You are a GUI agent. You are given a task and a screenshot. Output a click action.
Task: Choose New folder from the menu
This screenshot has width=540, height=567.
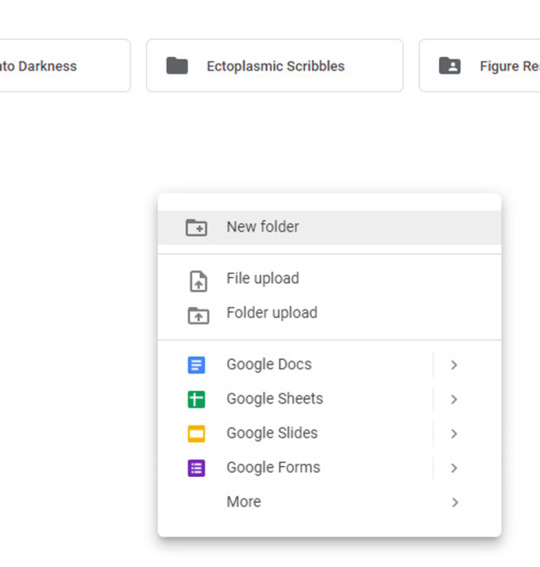click(329, 227)
